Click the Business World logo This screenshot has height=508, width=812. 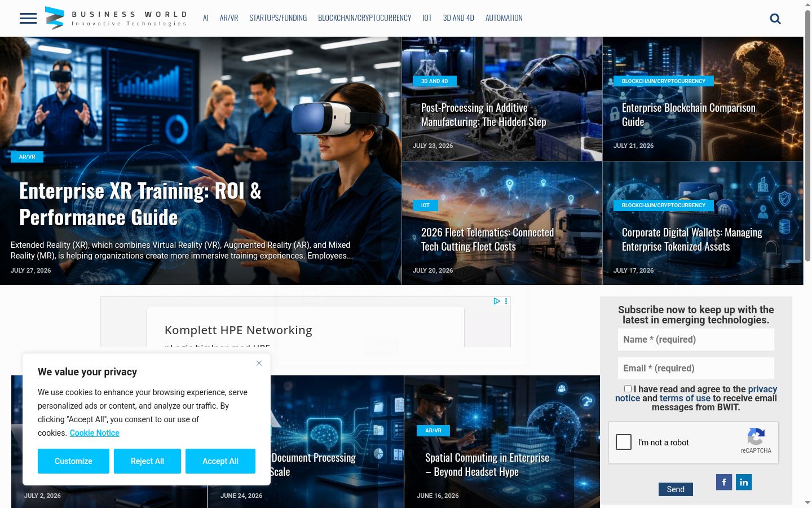116,18
